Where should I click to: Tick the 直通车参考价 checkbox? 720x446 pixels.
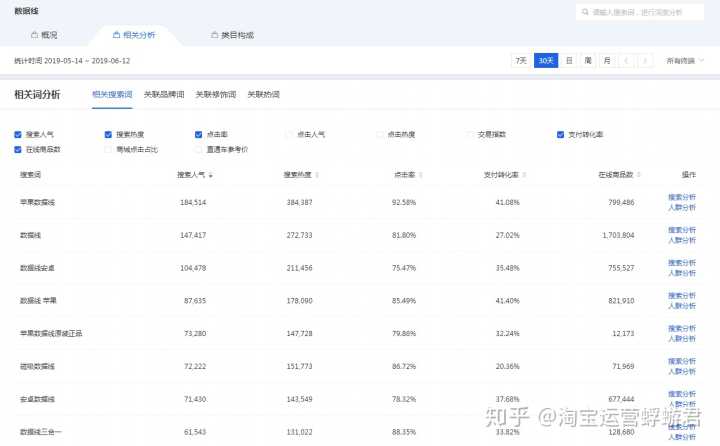(199, 149)
